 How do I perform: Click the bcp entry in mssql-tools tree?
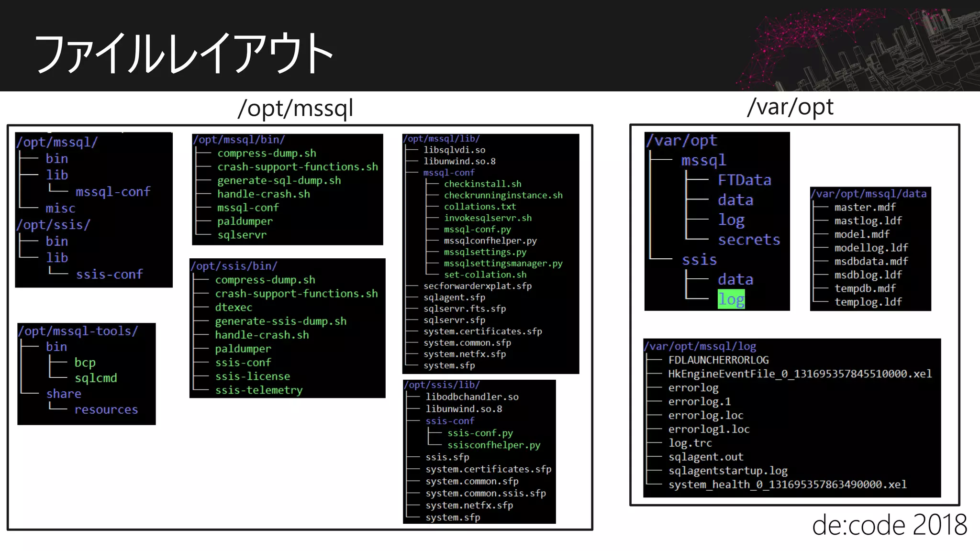coord(85,363)
